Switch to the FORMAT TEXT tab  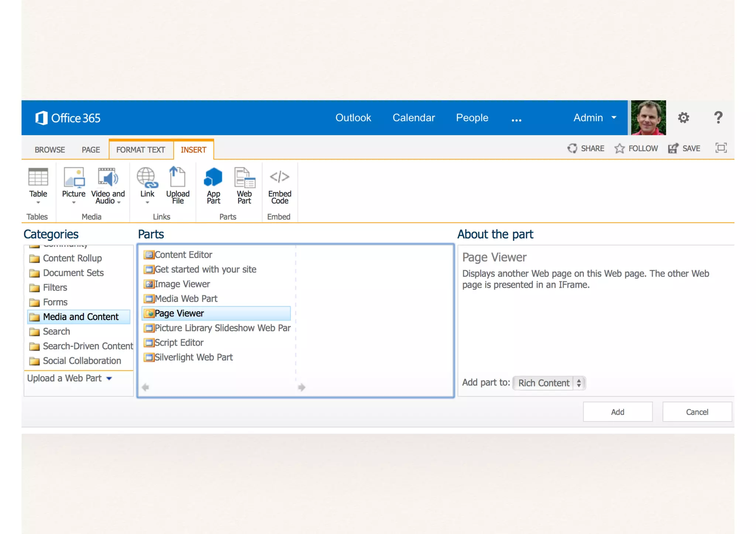pyautogui.click(x=141, y=150)
